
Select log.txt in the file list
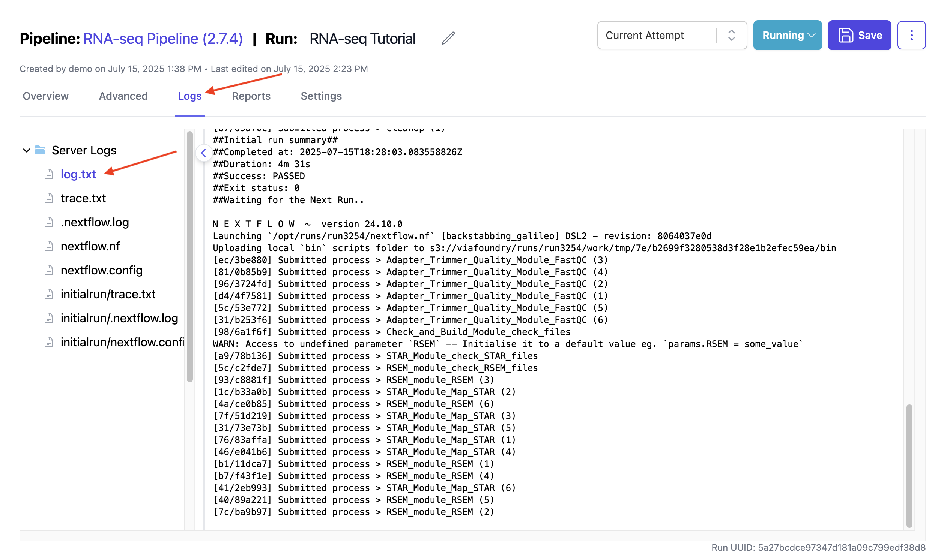[x=78, y=174]
